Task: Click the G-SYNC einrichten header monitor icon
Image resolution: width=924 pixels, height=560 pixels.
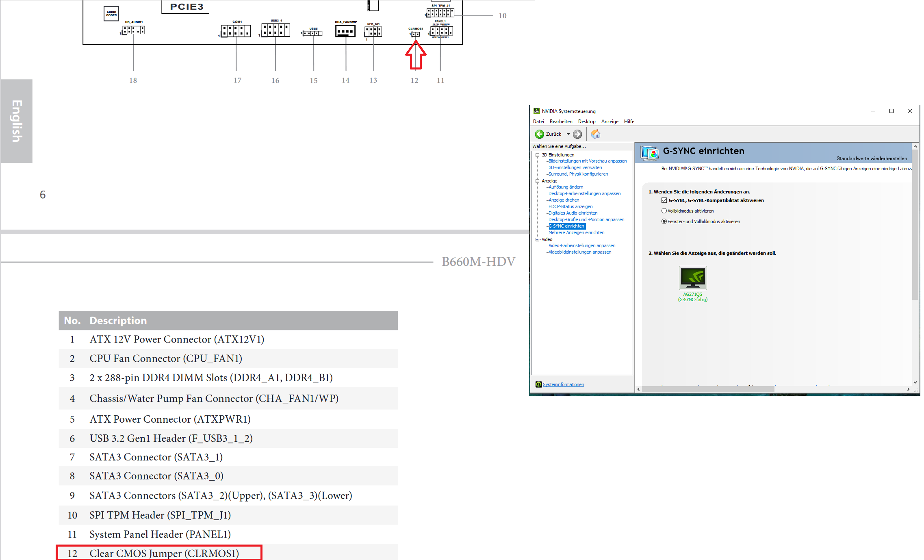Action: tap(649, 152)
